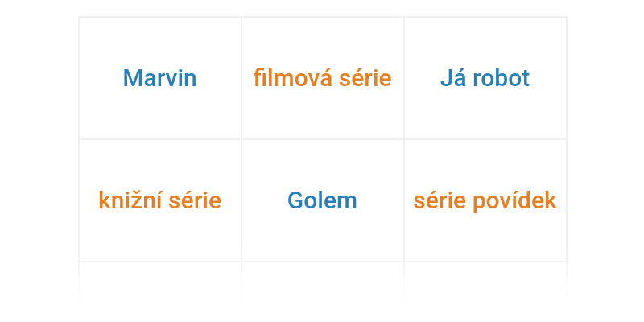Click the orange text 'série povídek'
Viewport: 644px width, 322px height.
485,200
